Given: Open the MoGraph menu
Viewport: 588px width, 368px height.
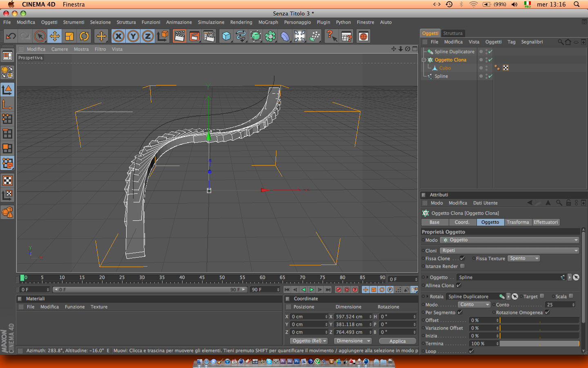Looking at the screenshot, I should [268, 22].
